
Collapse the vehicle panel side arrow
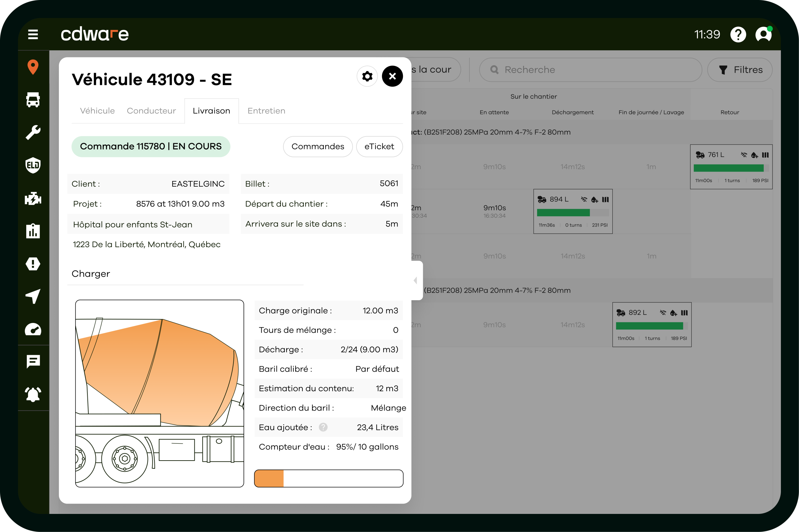[x=416, y=280]
